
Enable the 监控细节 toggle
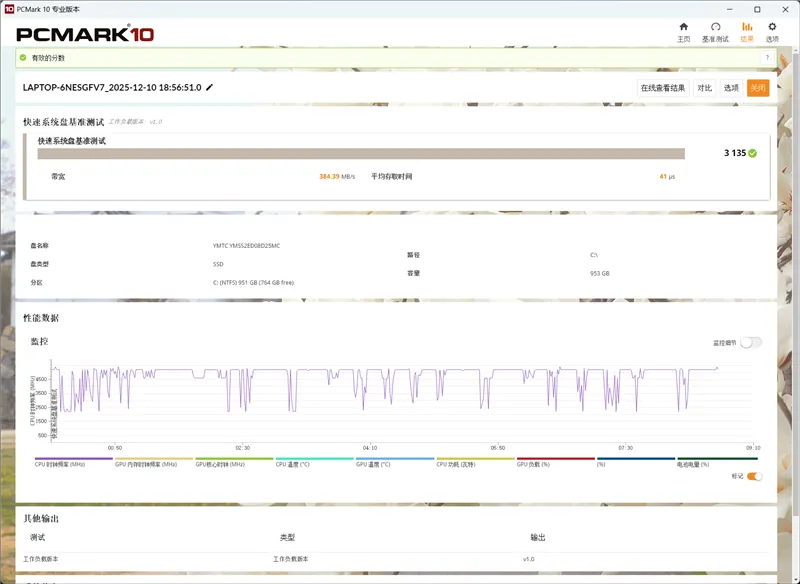[x=750, y=342]
